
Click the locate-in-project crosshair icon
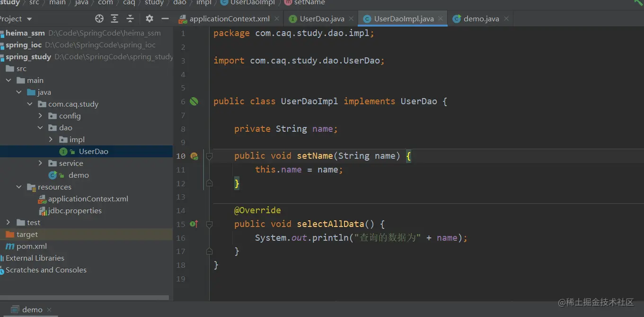coord(99,18)
